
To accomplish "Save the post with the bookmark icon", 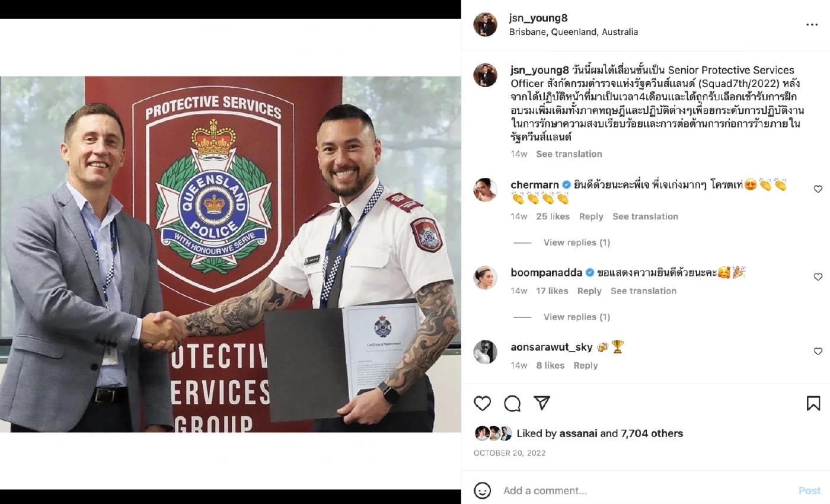I will [813, 404].
